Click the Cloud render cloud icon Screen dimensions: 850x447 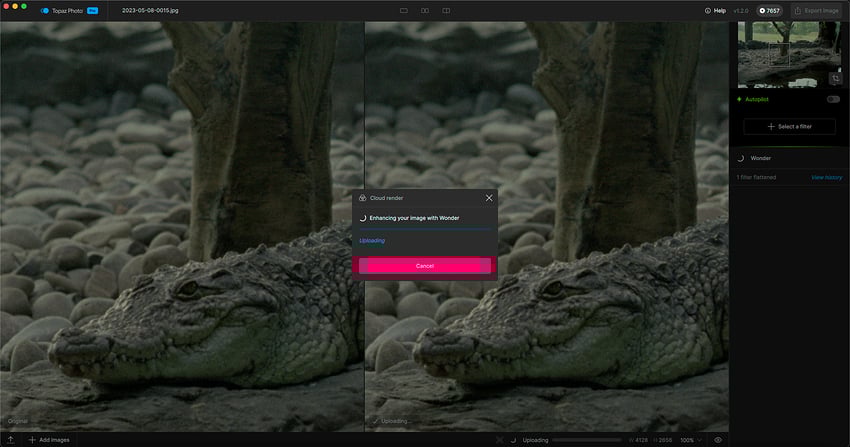click(x=363, y=198)
